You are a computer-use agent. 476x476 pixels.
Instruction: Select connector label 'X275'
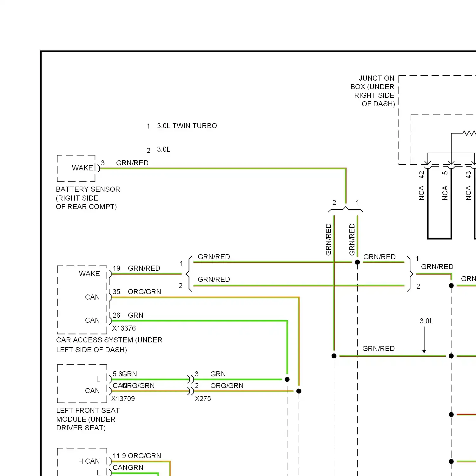click(x=203, y=399)
